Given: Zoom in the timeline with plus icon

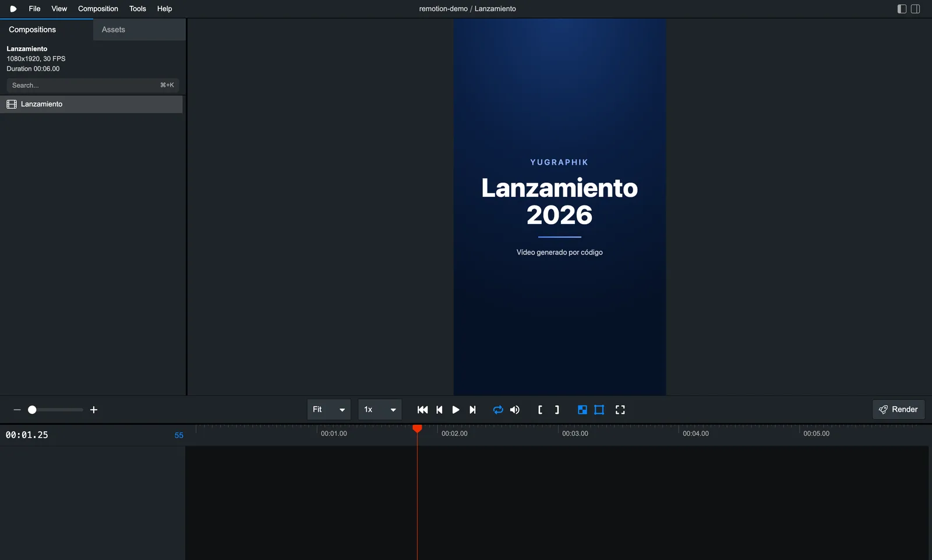Looking at the screenshot, I should pos(94,410).
